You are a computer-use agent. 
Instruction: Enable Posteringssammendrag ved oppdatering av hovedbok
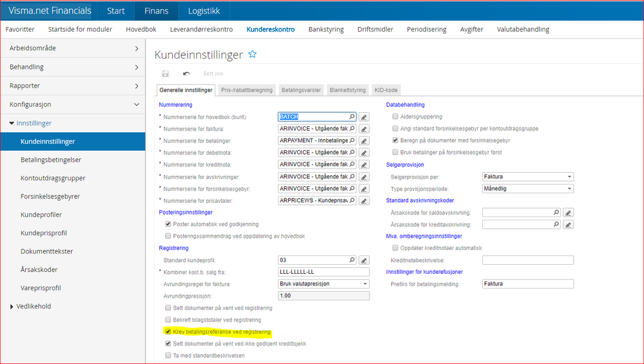pos(168,236)
